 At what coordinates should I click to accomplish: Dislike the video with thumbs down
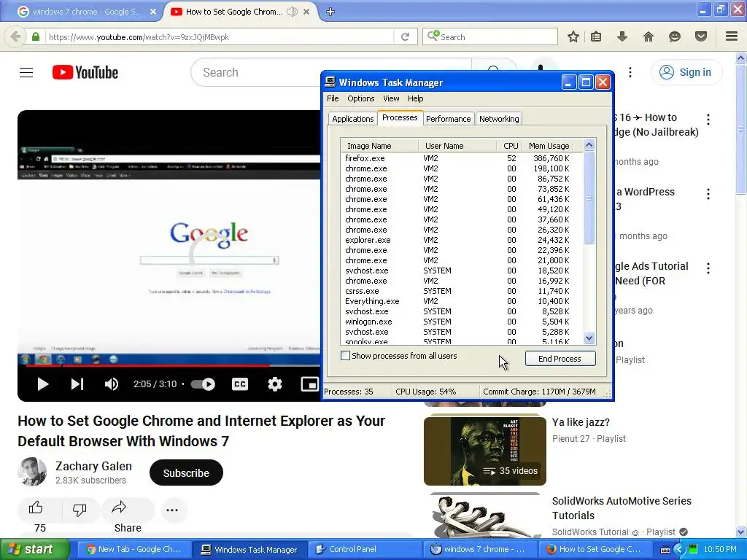(x=80, y=510)
